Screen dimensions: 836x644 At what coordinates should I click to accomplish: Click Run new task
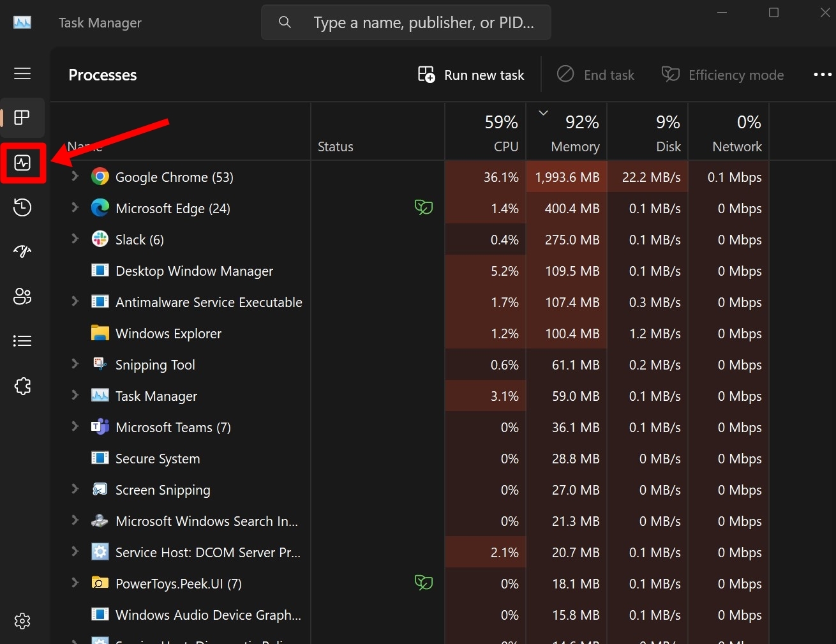click(471, 75)
